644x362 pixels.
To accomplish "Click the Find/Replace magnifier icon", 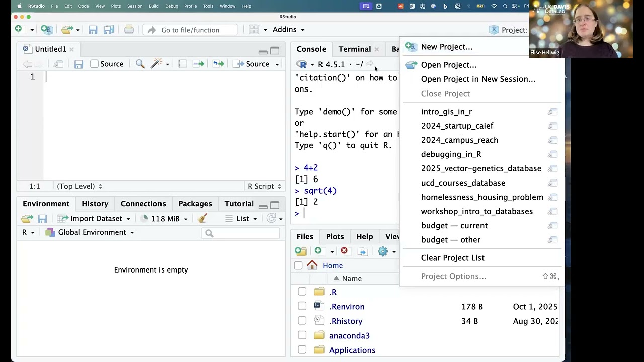I will pos(140,64).
